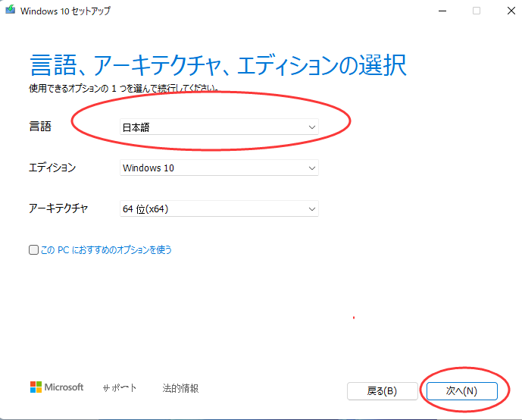The width and height of the screenshot is (522, 420).
Task: Click the grayed-out maximize window icon
Action: coord(477,11)
